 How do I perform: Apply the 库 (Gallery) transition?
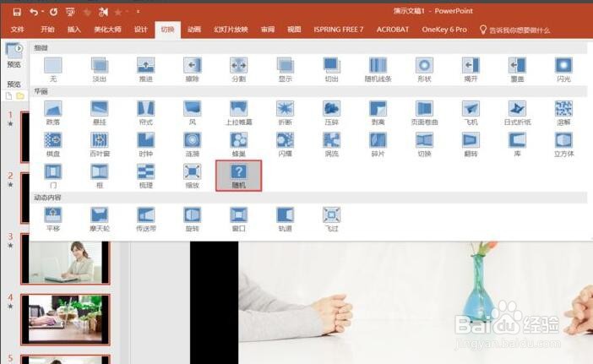(x=517, y=144)
